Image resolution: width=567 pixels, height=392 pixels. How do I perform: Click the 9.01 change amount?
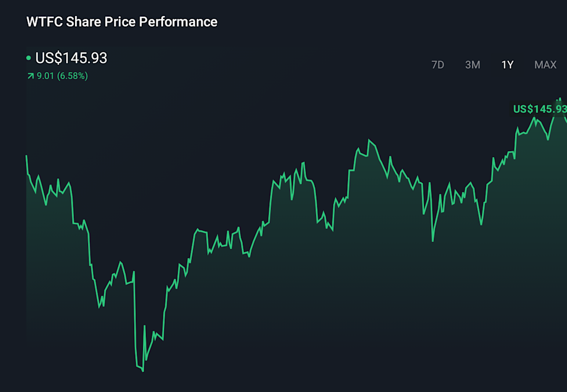[45, 76]
